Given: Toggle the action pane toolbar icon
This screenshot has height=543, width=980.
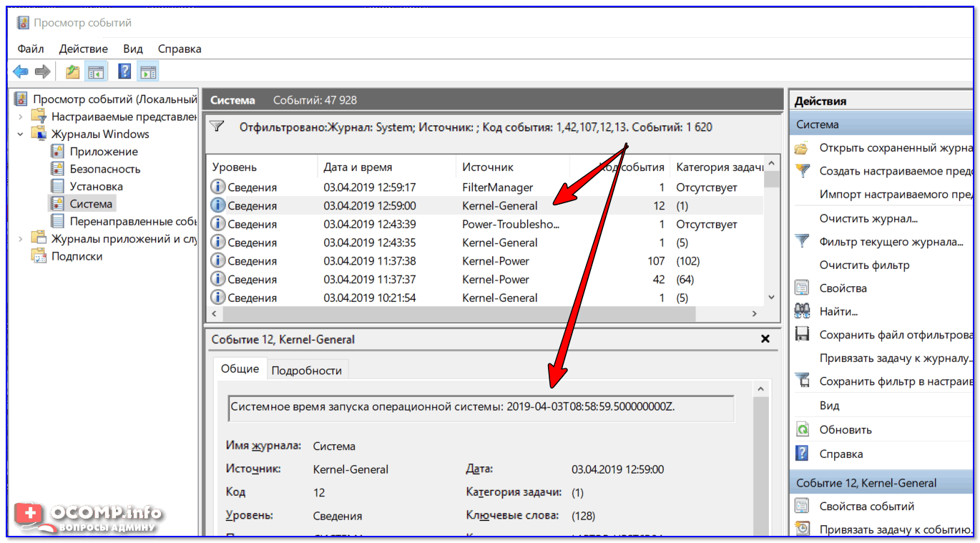Looking at the screenshot, I should coord(148,72).
